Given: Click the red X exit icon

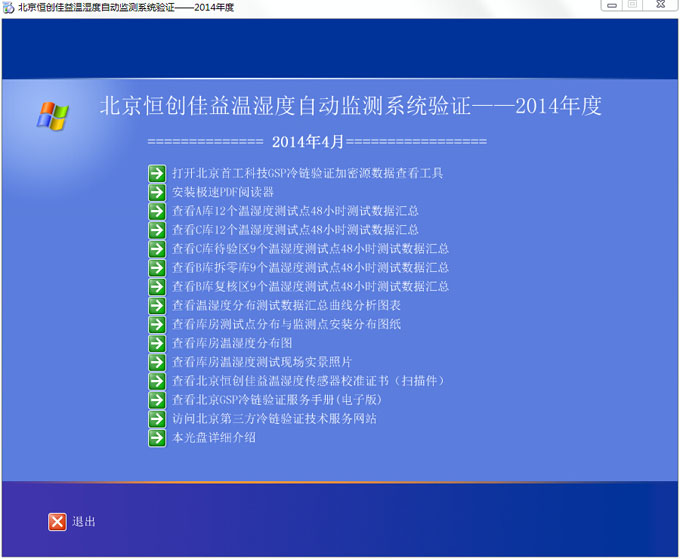Looking at the screenshot, I should click(57, 522).
